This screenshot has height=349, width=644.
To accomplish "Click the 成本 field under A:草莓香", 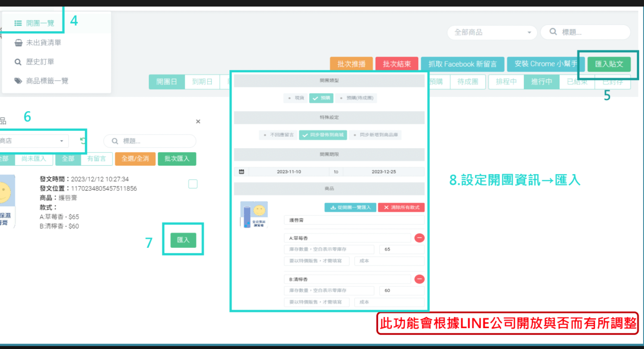I will coord(389,261).
